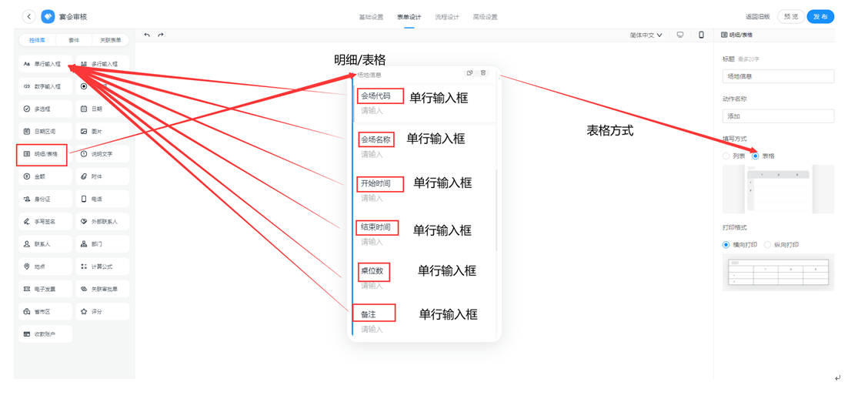Add a 地点 control
The image size is (868, 399).
pos(45,267)
